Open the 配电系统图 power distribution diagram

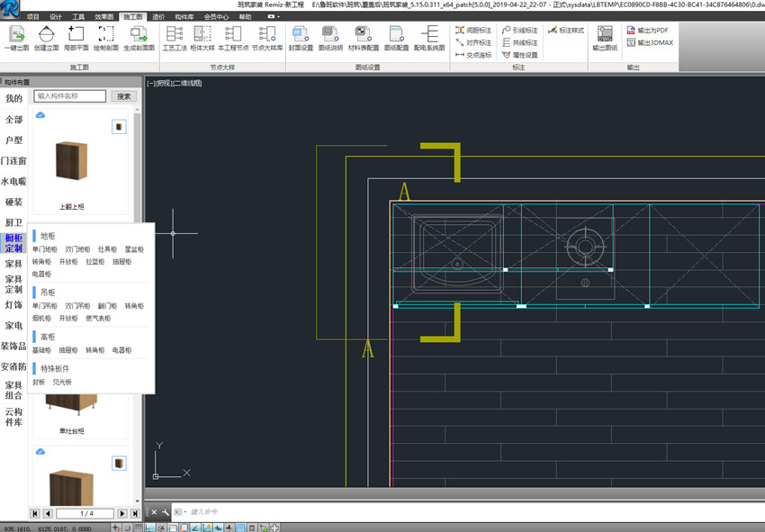(429, 38)
